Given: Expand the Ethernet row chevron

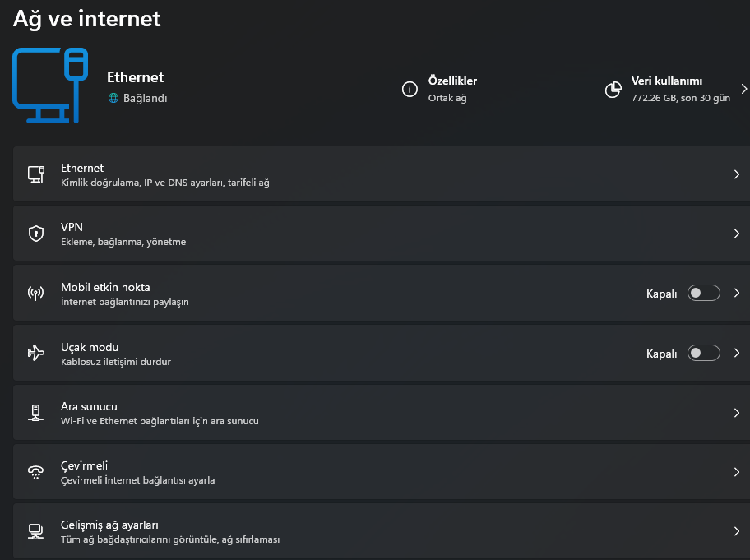Looking at the screenshot, I should 736,174.
